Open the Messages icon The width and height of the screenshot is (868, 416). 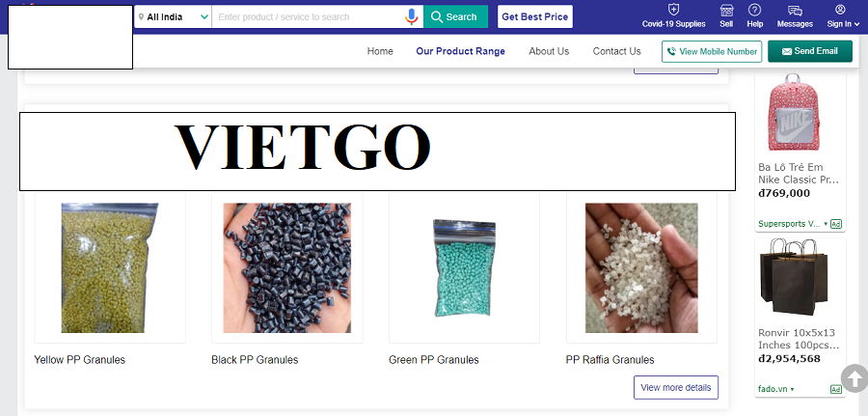795,10
